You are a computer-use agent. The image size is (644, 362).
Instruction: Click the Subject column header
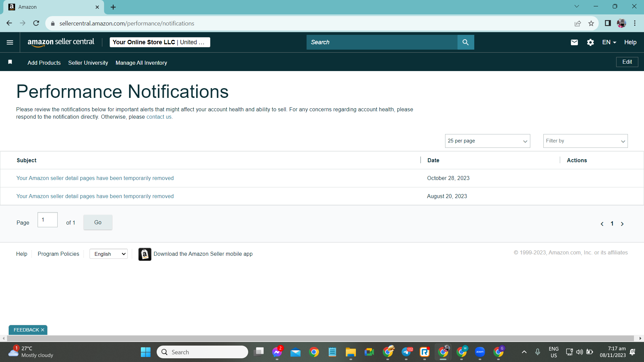pyautogui.click(x=26, y=161)
